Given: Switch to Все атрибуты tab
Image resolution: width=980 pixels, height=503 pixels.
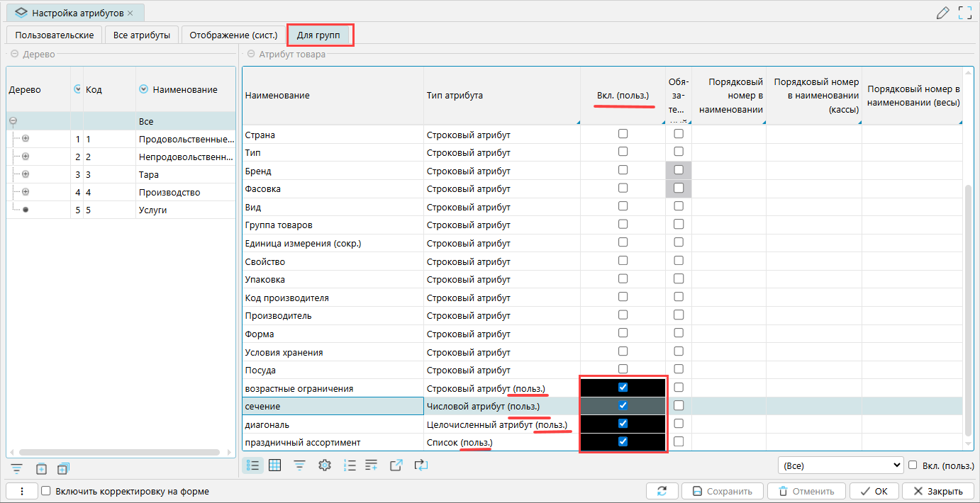Looking at the screenshot, I should coord(141,35).
